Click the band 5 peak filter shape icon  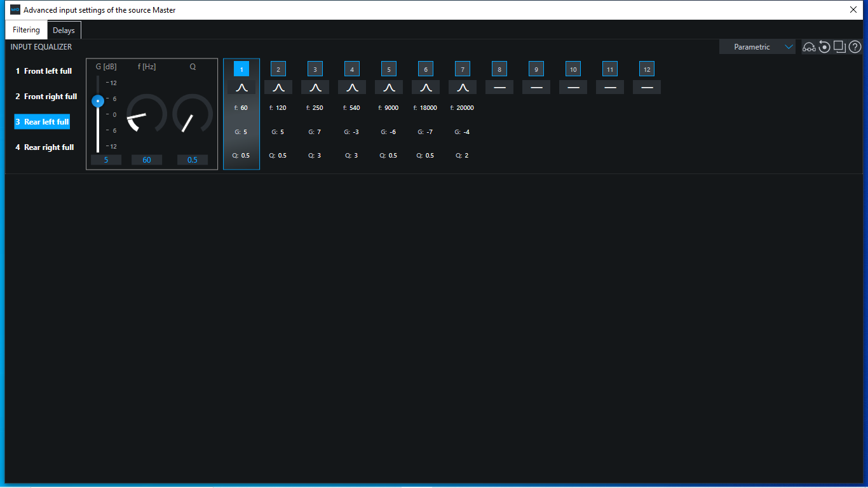[x=389, y=88]
